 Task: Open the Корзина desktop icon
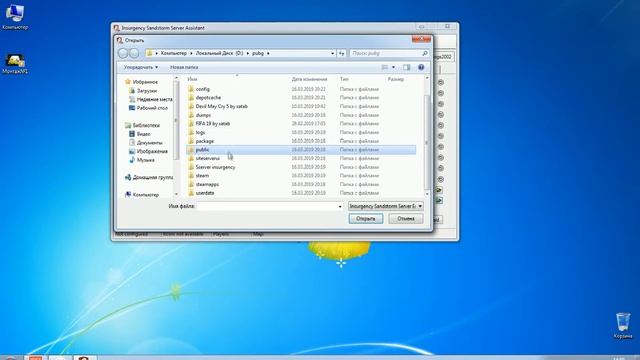pyautogui.click(x=623, y=325)
